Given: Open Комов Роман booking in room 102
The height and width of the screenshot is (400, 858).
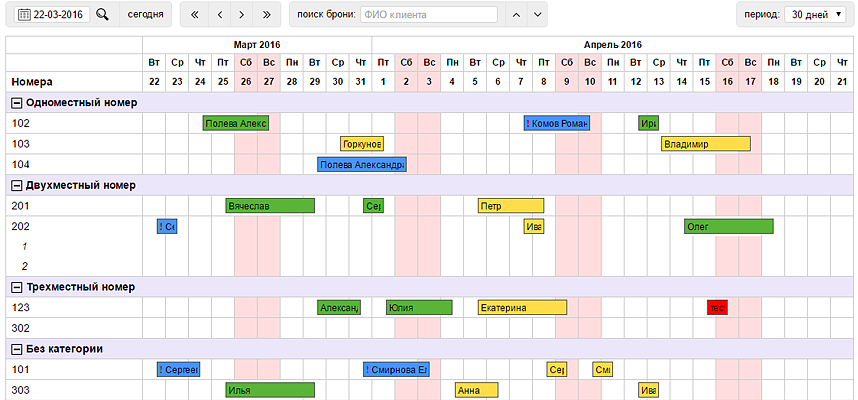Looking at the screenshot, I should (556, 123).
